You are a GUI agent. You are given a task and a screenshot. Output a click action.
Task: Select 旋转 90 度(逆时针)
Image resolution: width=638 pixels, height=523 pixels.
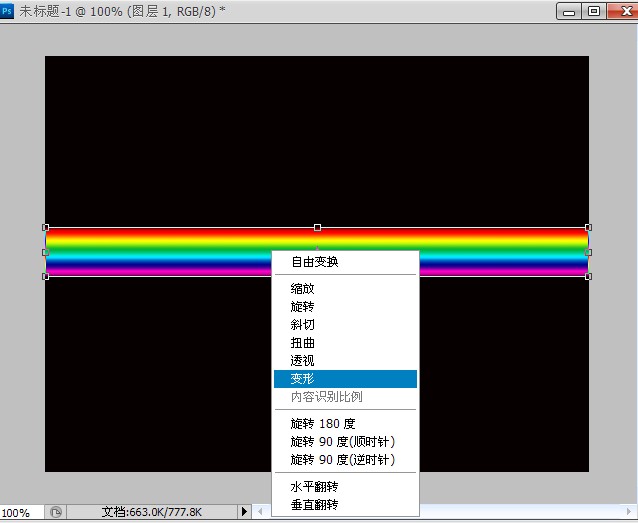point(345,460)
